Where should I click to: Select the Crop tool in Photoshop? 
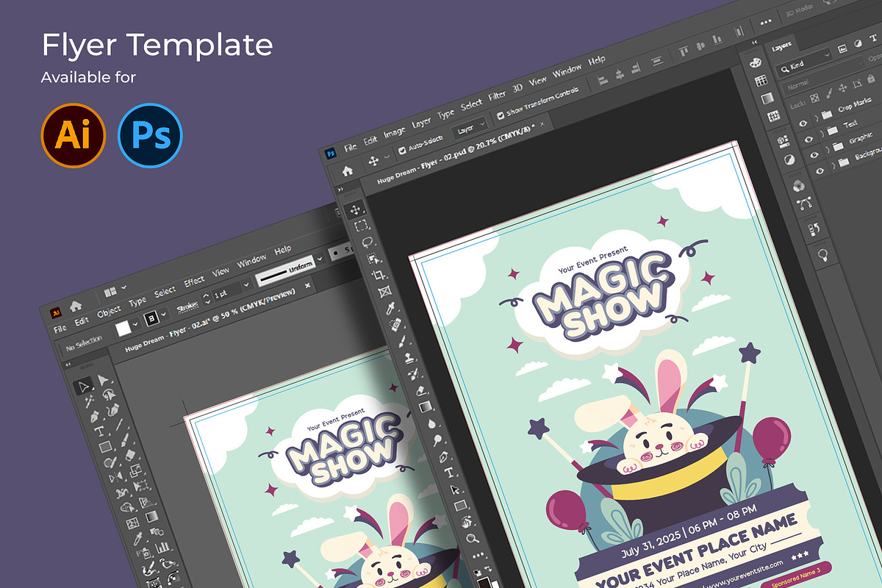379,275
